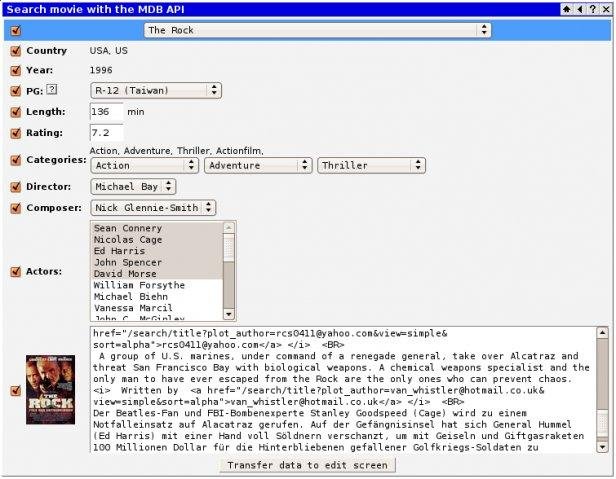616x479 pixels.
Task: Select Nicolas Cage in the actors list
Action: pos(157,240)
